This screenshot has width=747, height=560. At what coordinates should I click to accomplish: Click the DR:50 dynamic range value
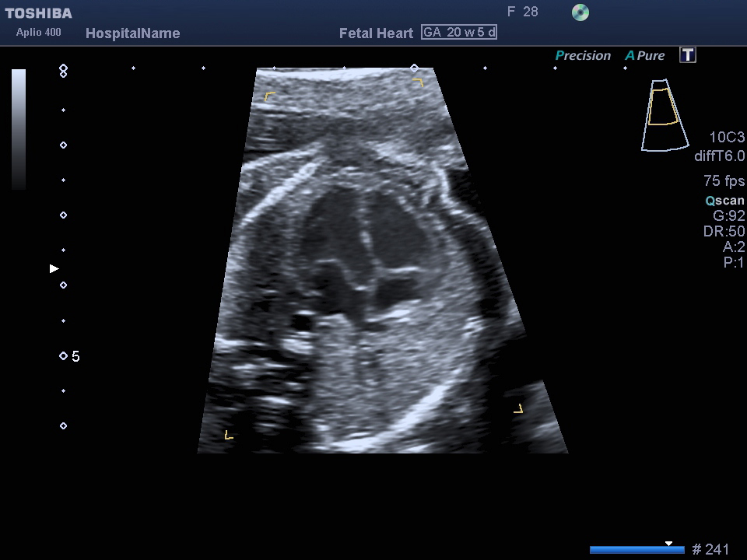coord(724,232)
